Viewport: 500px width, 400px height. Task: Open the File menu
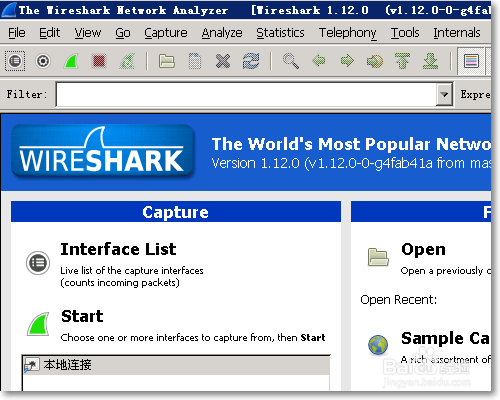click(x=17, y=33)
